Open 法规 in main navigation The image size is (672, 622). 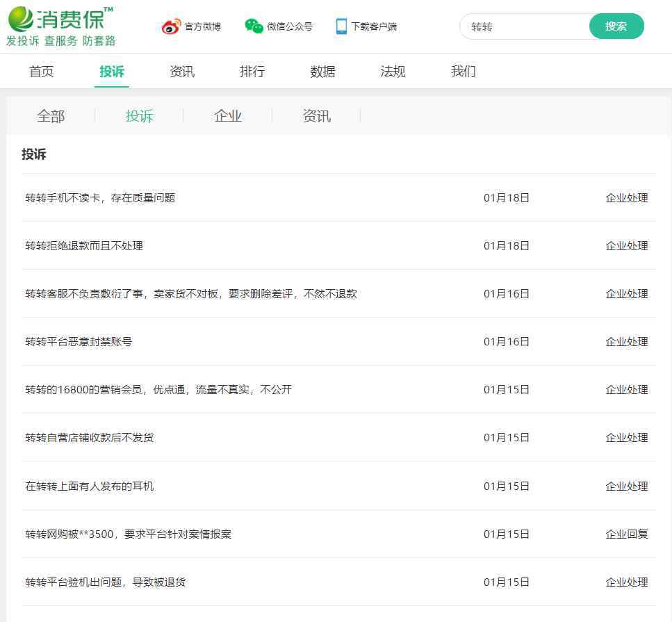click(x=393, y=71)
